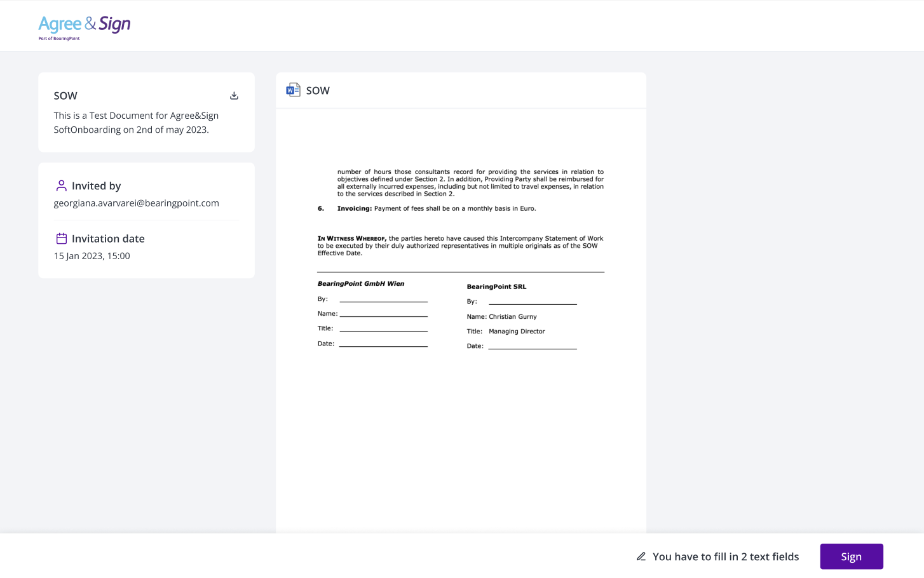Click the name "Christian Gurny" in the document
The height and width of the screenshot is (578, 924).
tap(513, 317)
